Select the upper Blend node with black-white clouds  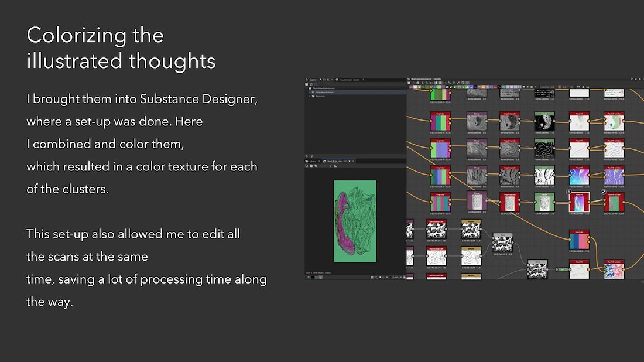coord(503,243)
